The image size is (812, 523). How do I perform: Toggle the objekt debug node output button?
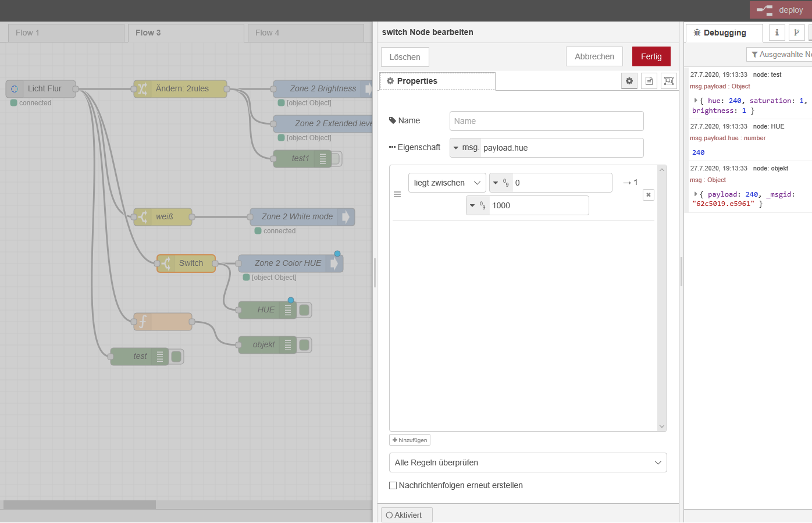(304, 345)
